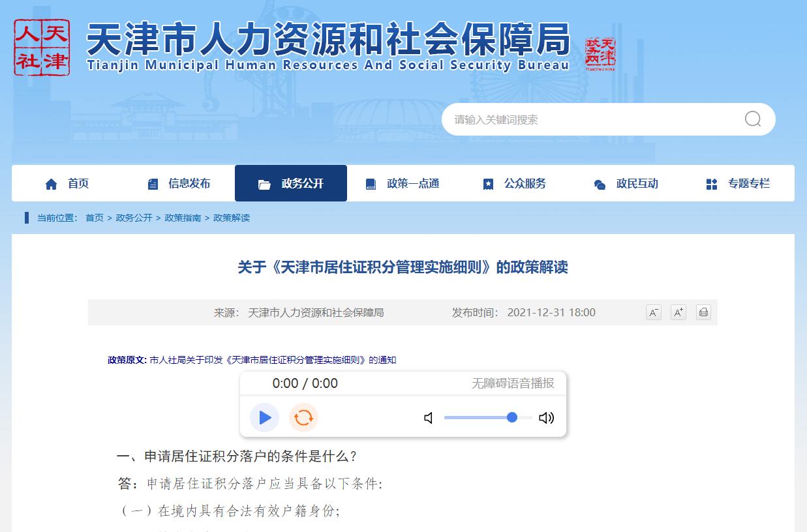Mute audio with the small speaker icon
807x532 pixels.
[x=429, y=418]
